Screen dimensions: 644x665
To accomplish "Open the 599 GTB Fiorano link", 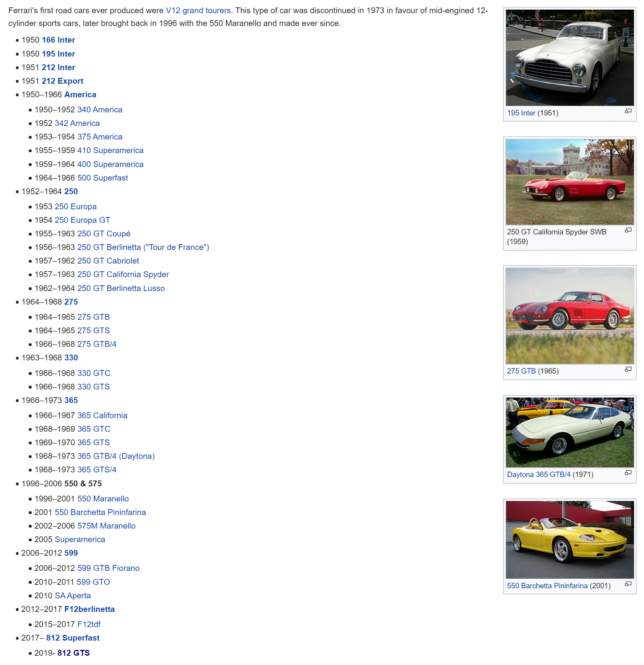I will tap(108, 568).
